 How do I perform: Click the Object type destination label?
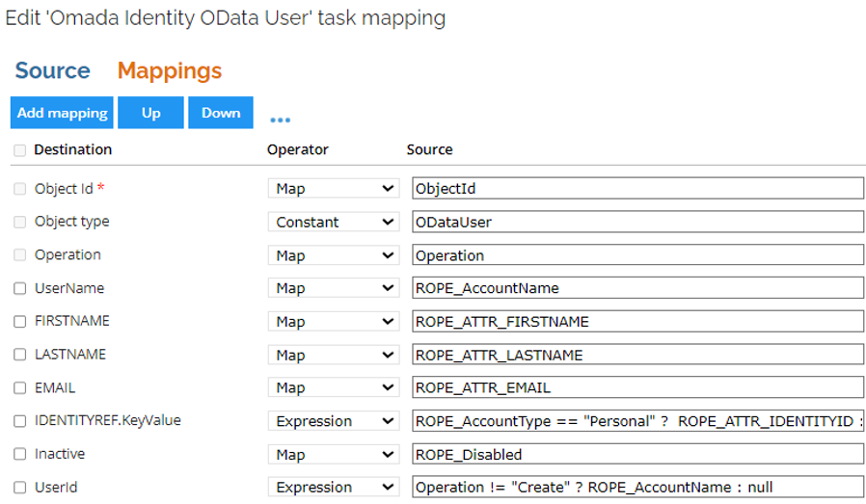pos(71,222)
